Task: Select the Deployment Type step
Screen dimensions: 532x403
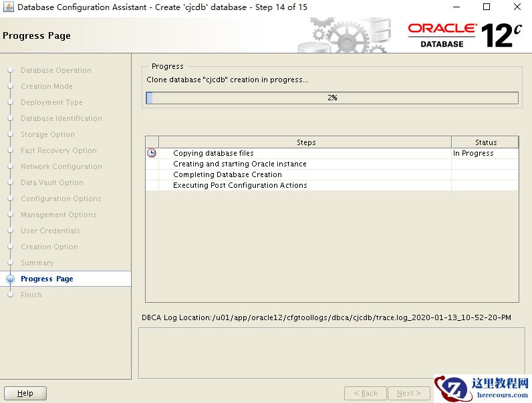Action: coord(51,102)
